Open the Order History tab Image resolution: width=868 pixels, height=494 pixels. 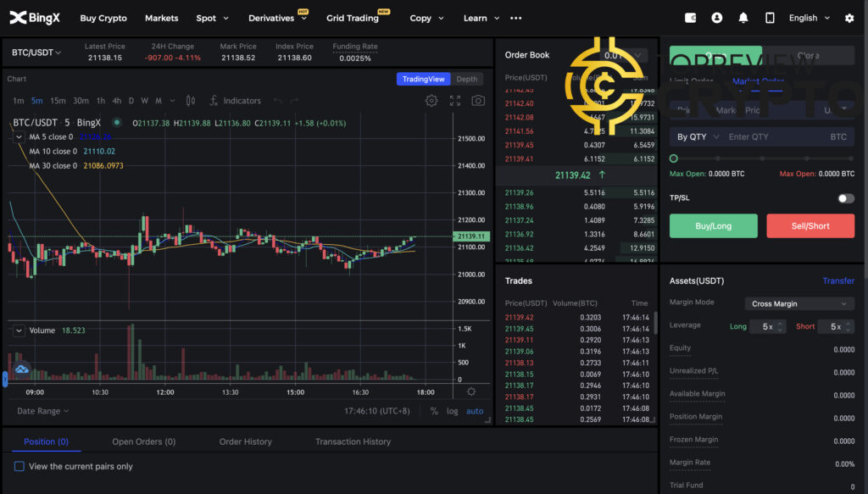click(245, 441)
